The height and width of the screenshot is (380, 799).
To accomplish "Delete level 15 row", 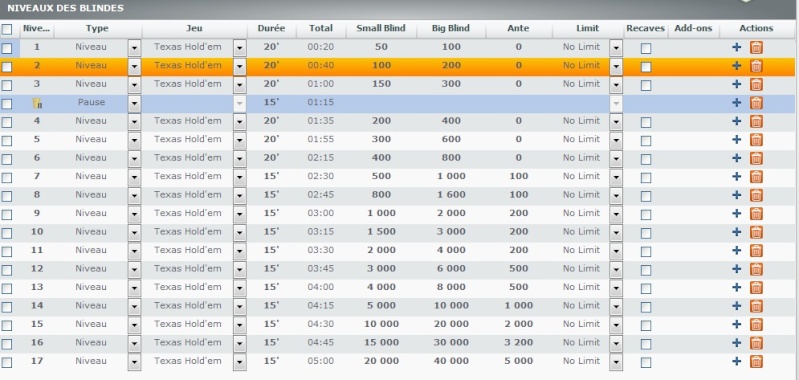I will pos(757,324).
